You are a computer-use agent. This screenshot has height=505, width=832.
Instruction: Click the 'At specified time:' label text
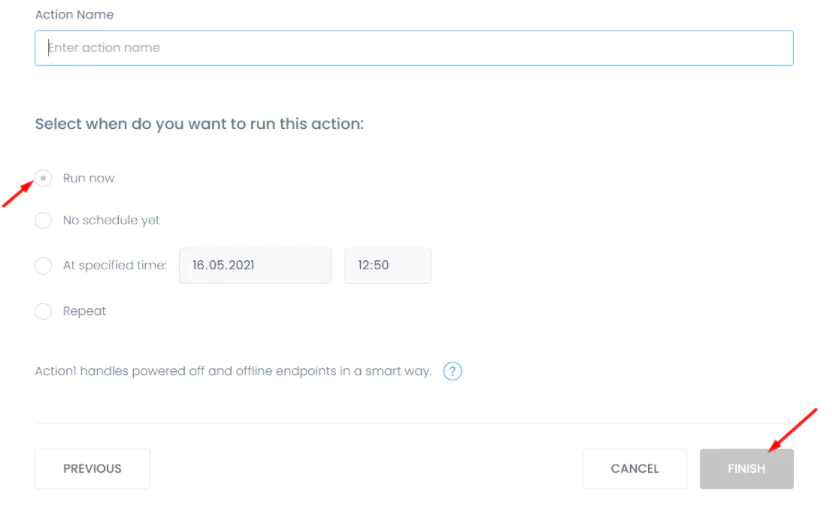114,266
